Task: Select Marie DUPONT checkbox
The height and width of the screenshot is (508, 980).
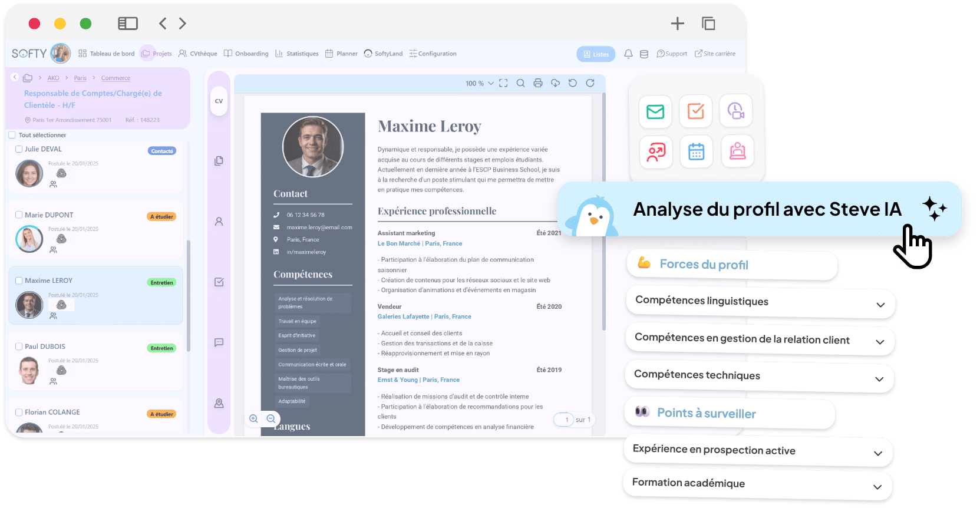Action: 19,215
